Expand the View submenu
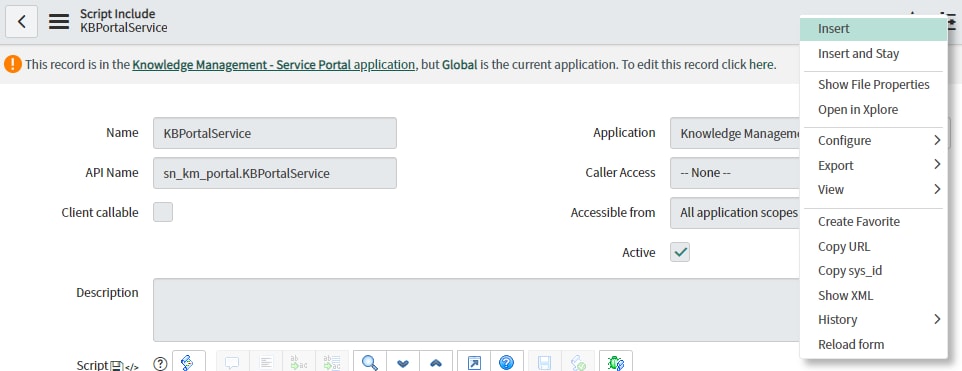This screenshot has height=371, width=962. (x=874, y=189)
